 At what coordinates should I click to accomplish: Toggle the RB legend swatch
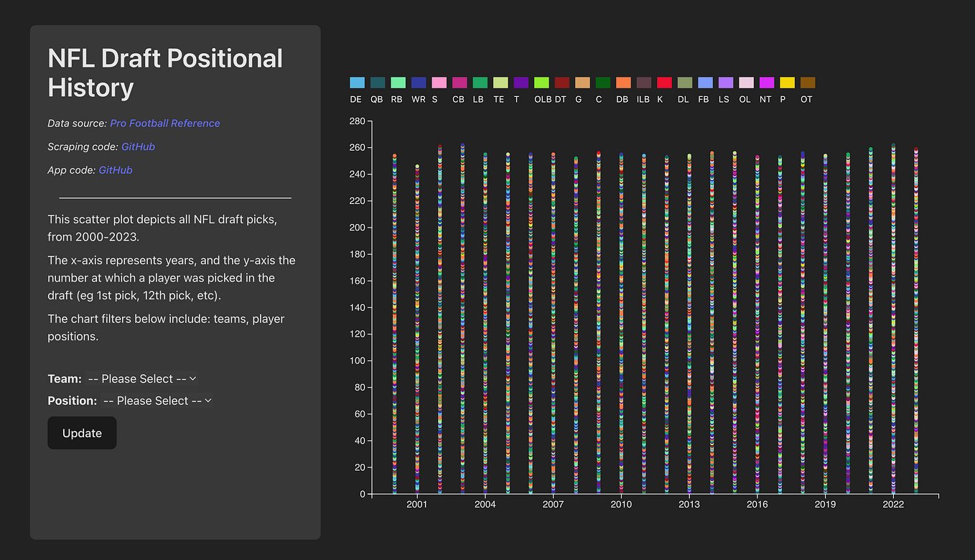pyautogui.click(x=396, y=82)
